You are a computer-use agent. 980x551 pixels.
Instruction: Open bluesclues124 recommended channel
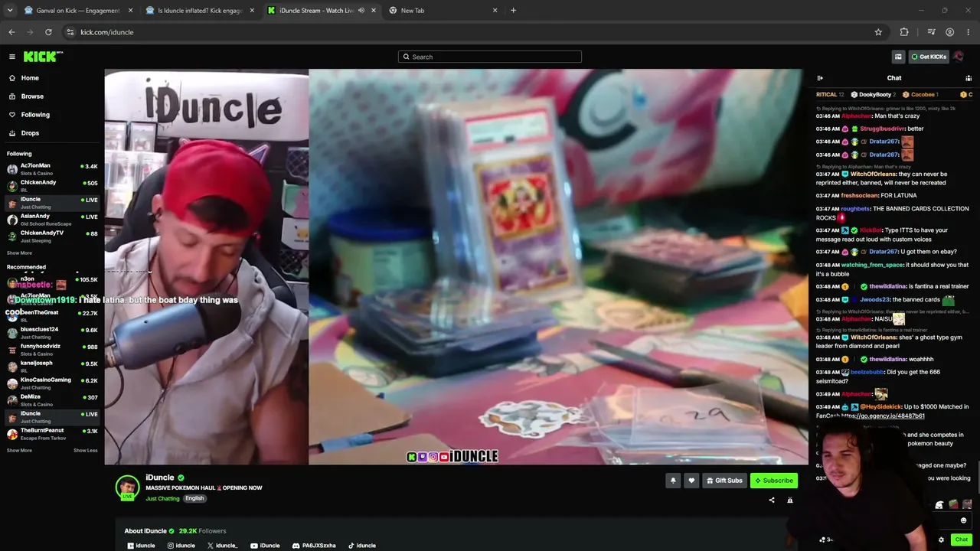click(52, 333)
